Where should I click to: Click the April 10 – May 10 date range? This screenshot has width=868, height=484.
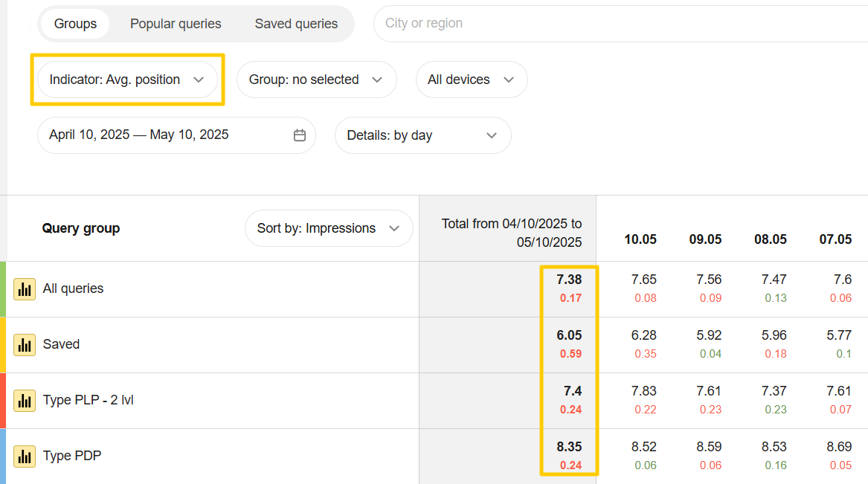[139, 135]
